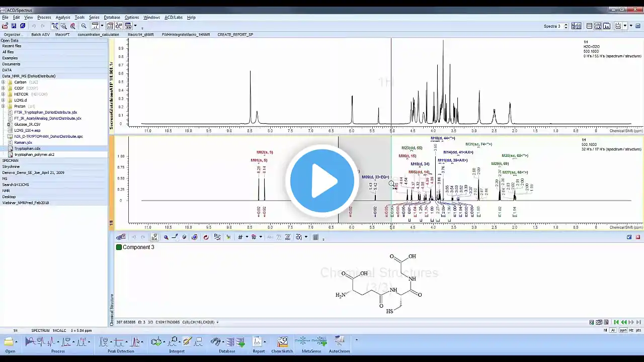The image size is (644, 362).
Task: Click the save disk icon in top toolbar
Action: click(14, 26)
